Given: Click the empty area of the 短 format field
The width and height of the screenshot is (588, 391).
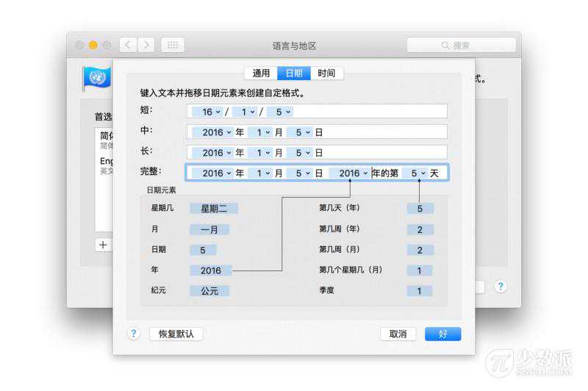Looking at the screenshot, I should coord(370,112).
